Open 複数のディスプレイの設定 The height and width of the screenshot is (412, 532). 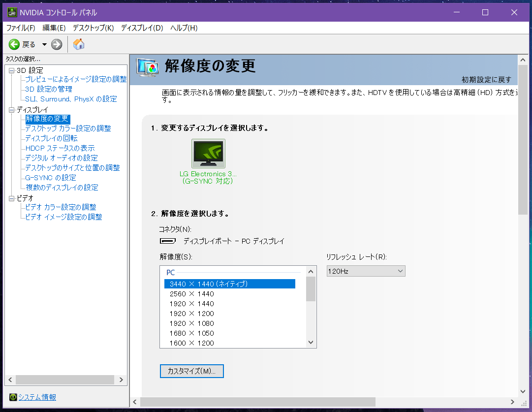pos(62,188)
